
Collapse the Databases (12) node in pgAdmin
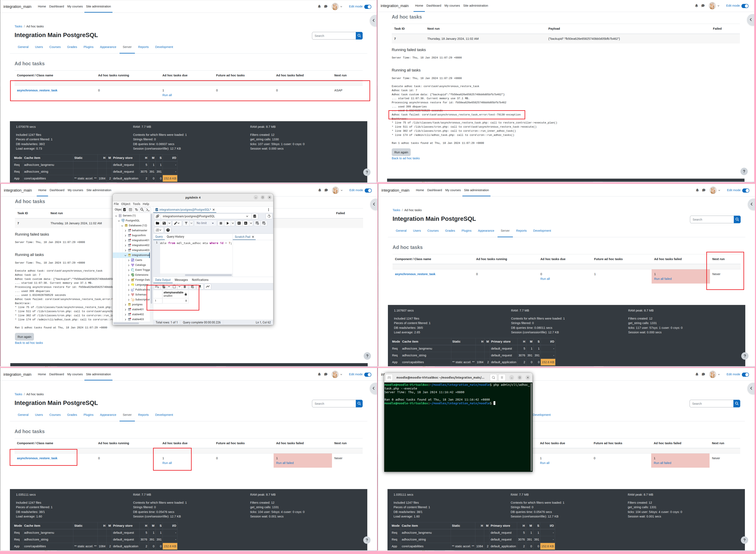[x=122, y=226]
